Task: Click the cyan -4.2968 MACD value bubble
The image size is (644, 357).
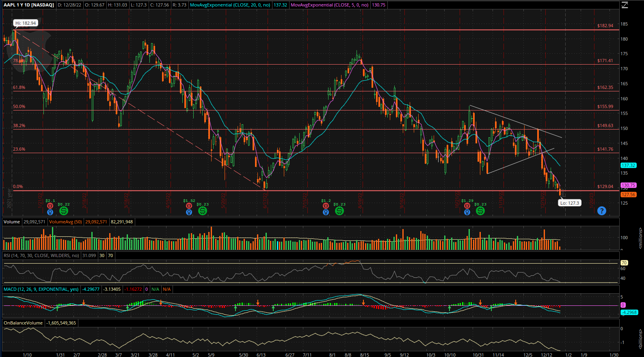Action: point(629,312)
